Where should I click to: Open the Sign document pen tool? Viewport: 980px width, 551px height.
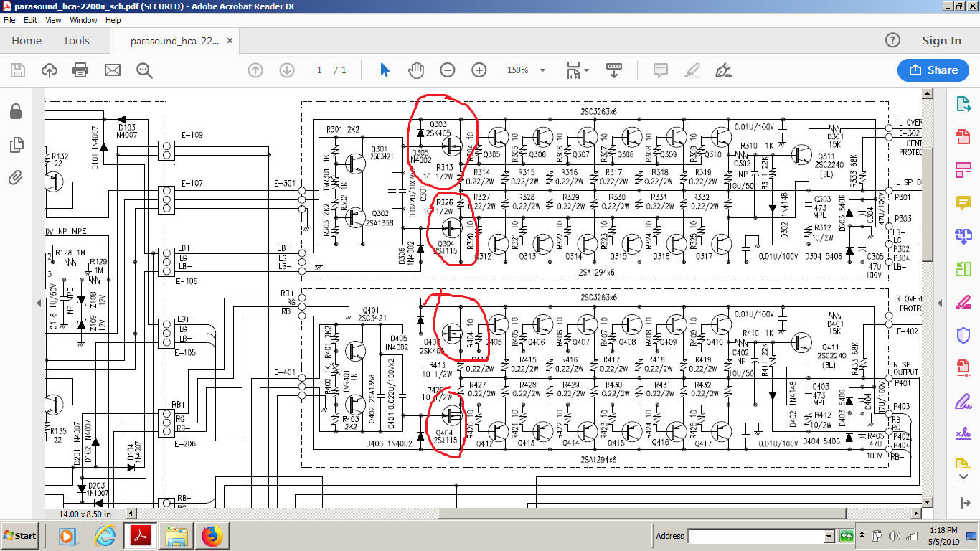click(x=723, y=70)
